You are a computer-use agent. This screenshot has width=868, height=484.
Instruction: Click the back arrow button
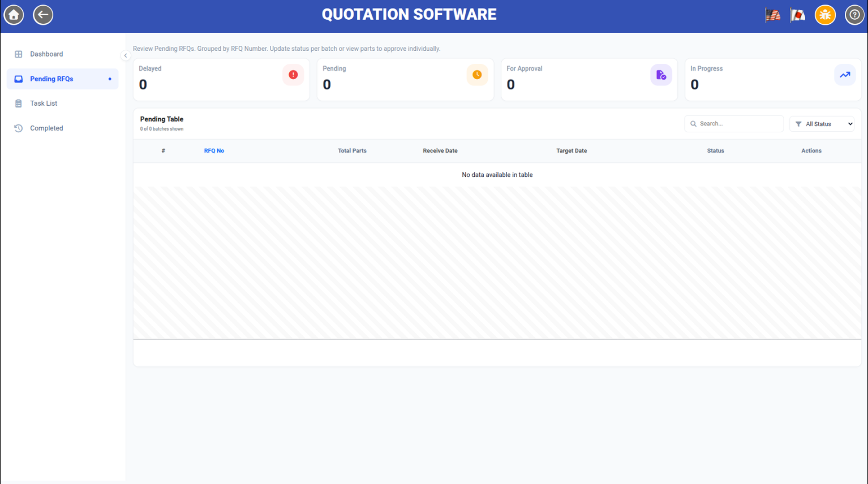click(x=43, y=15)
